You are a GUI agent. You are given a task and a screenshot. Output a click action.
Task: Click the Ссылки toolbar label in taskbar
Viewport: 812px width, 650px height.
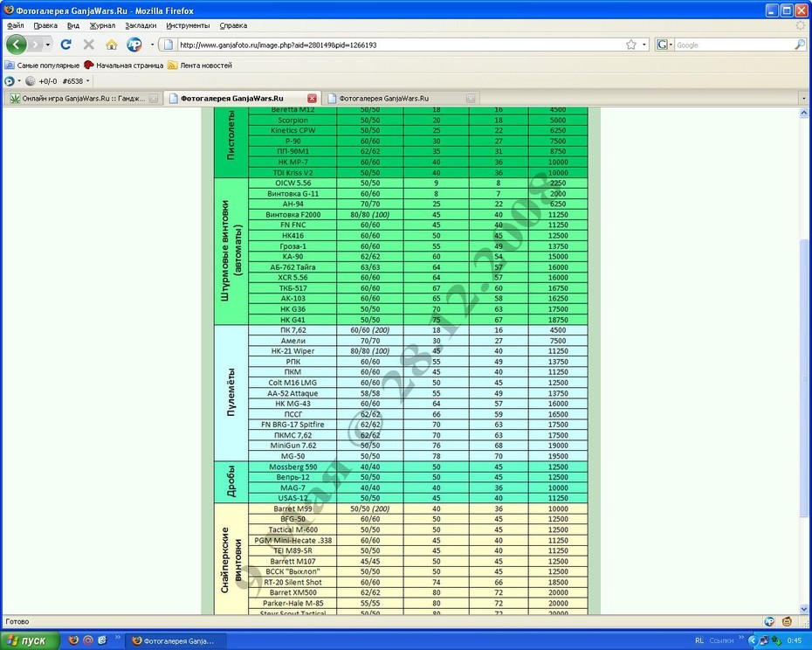click(x=721, y=640)
